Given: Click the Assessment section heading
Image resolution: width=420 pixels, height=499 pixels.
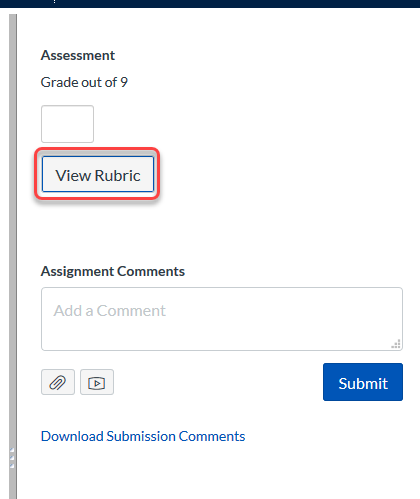Looking at the screenshot, I should point(78,55).
